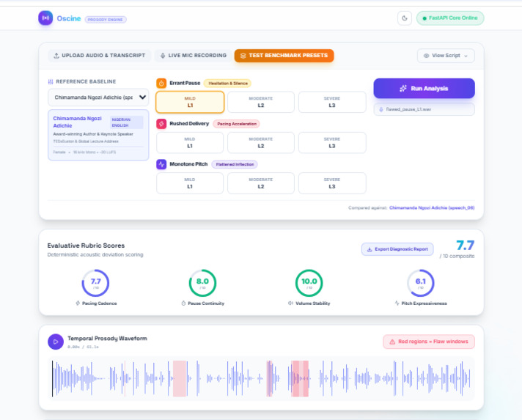
Task: Click the eye icon in View Script
Action: pyautogui.click(x=426, y=56)
